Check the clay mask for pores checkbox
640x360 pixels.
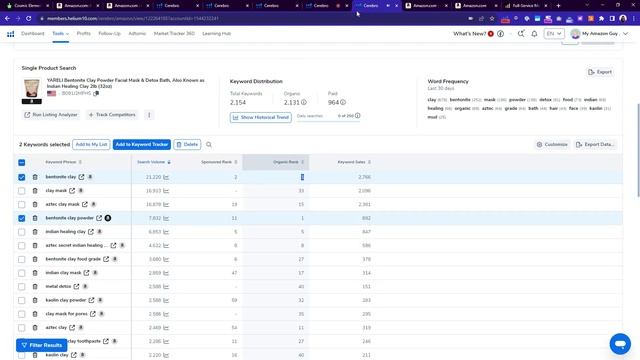click(x=22, y=314)
